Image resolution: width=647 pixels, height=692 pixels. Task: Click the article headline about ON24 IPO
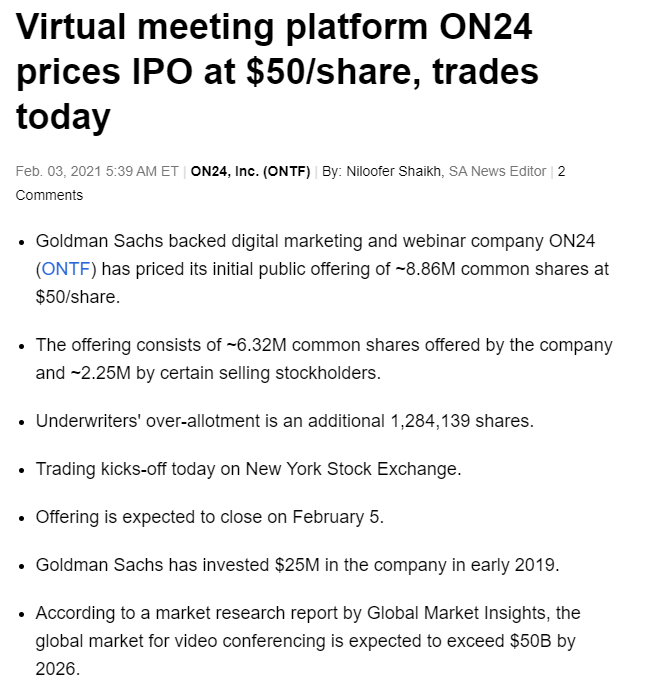tap(277, 71)
